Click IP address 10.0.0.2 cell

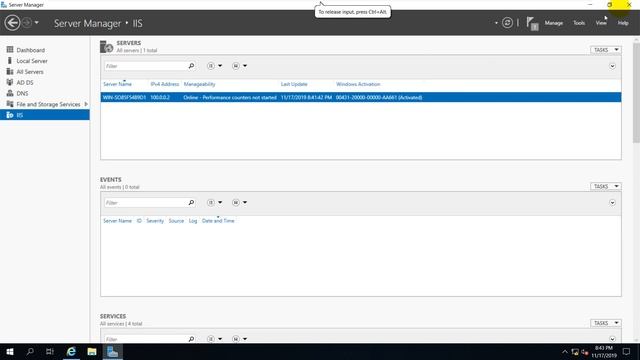160,98
